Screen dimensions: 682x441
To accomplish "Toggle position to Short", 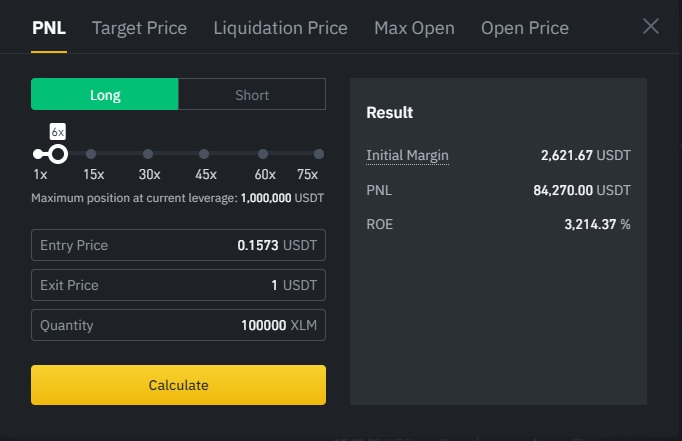I will coord(252,94).
